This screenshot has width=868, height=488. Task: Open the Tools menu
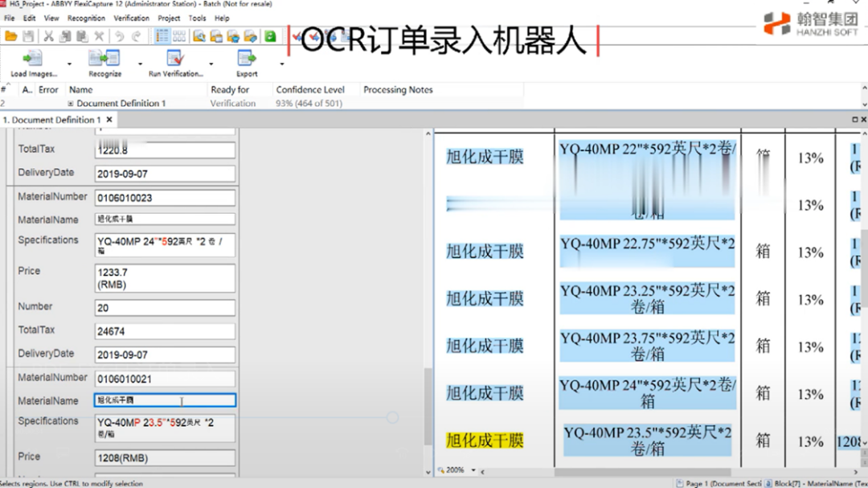(197, 18)
